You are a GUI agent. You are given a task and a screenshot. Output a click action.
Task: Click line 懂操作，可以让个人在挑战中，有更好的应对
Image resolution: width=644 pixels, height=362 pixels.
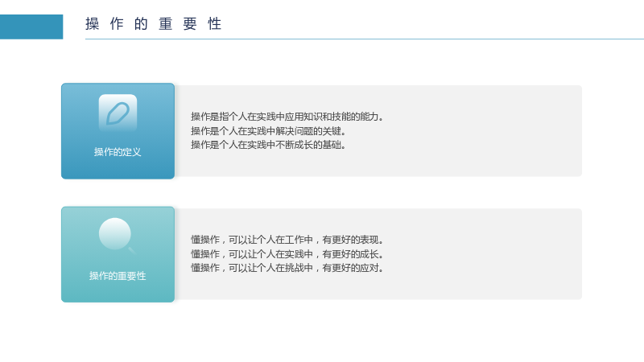(287, 268)
